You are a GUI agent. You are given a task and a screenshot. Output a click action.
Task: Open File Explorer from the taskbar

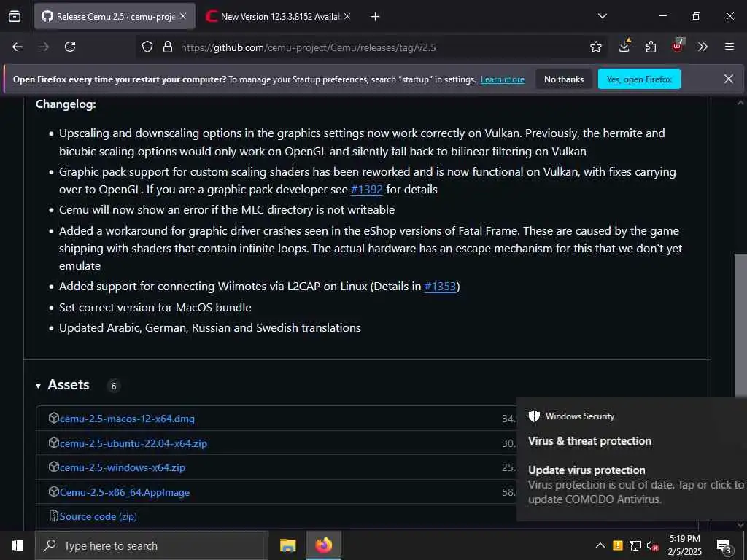coord(287,545)
